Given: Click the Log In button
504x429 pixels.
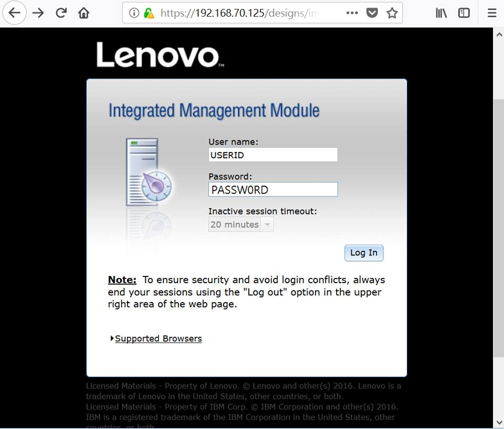Looking at the screenshot, I should tap(364, 253).
